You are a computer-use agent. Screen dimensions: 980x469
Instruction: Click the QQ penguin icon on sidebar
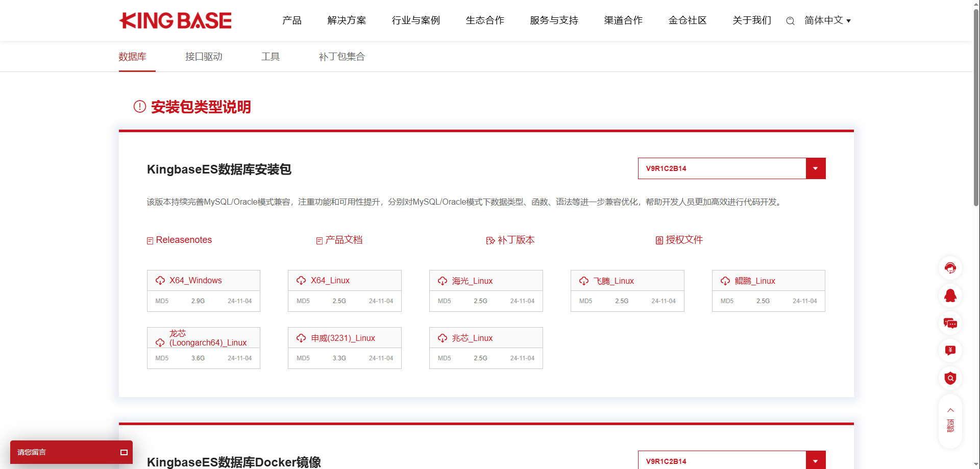click(x=950, y=295)
